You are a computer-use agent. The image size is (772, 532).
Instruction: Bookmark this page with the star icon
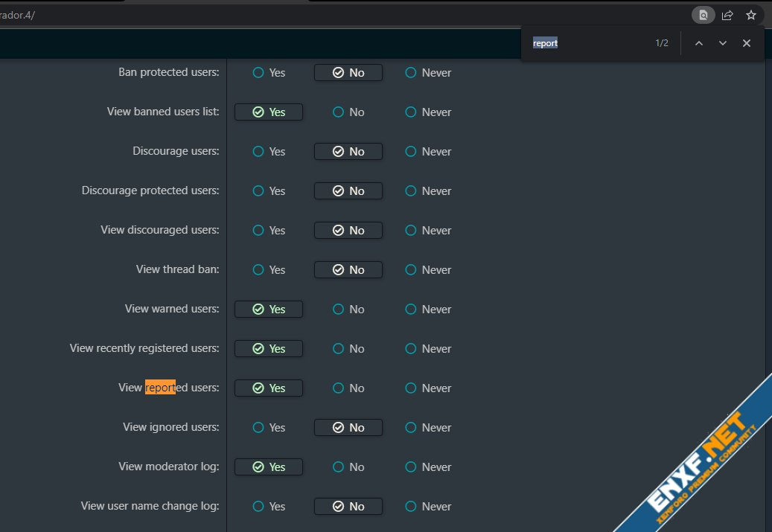point(751,16)
